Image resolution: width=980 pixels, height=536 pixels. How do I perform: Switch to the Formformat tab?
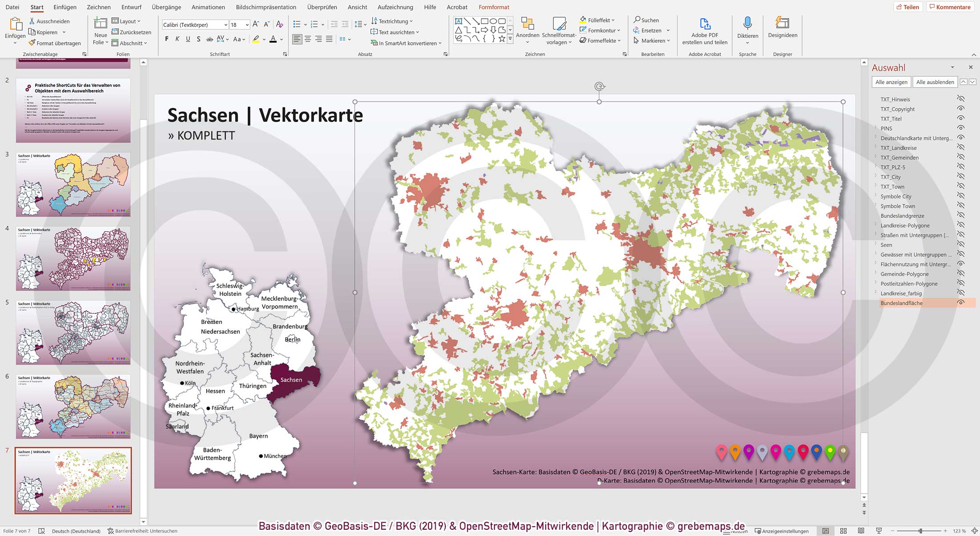point(494,7)
